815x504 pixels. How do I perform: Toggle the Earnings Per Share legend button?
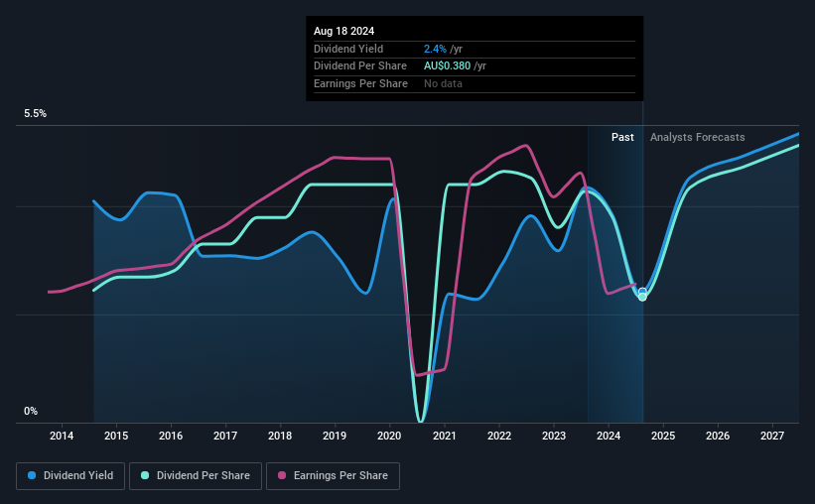(x=333, y=476)
